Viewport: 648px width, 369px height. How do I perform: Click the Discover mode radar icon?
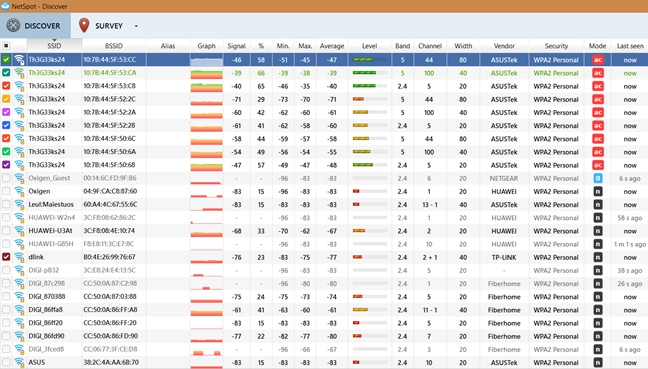[x=13, y=26]
